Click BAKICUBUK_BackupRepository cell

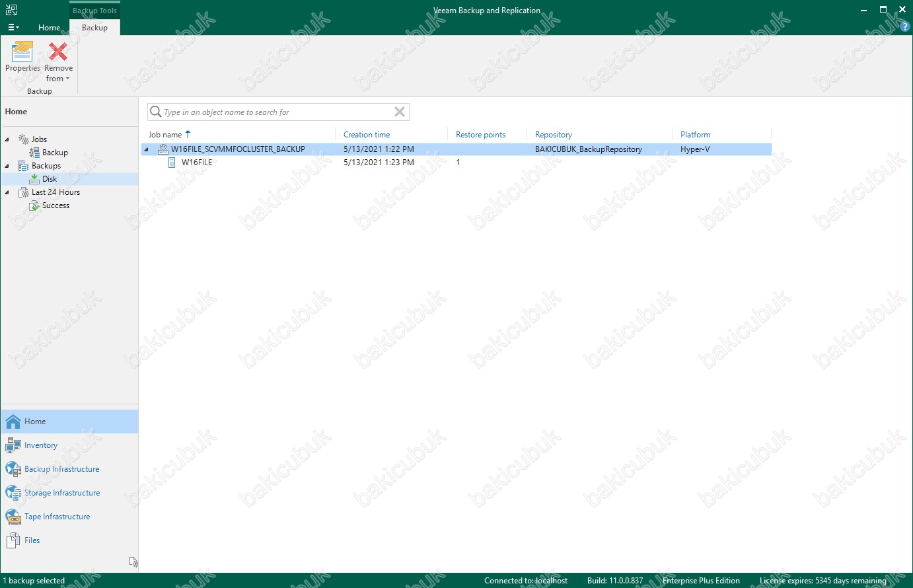(588, 149)
